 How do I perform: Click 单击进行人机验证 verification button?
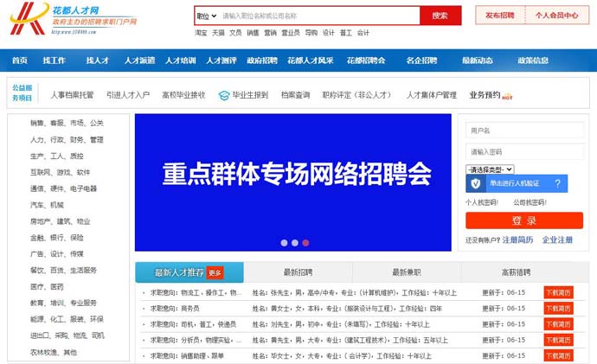517,183
